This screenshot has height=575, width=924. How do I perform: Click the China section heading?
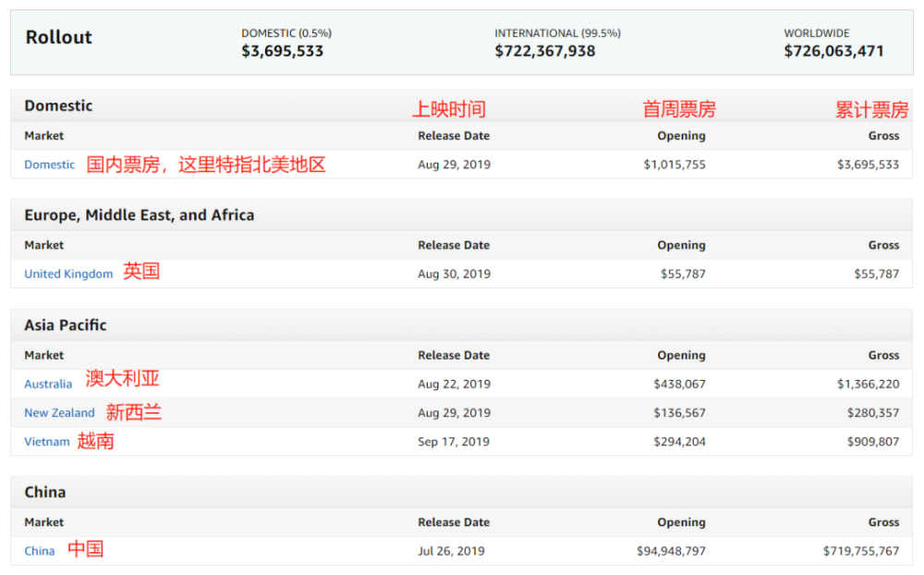[x=44, y=493]
